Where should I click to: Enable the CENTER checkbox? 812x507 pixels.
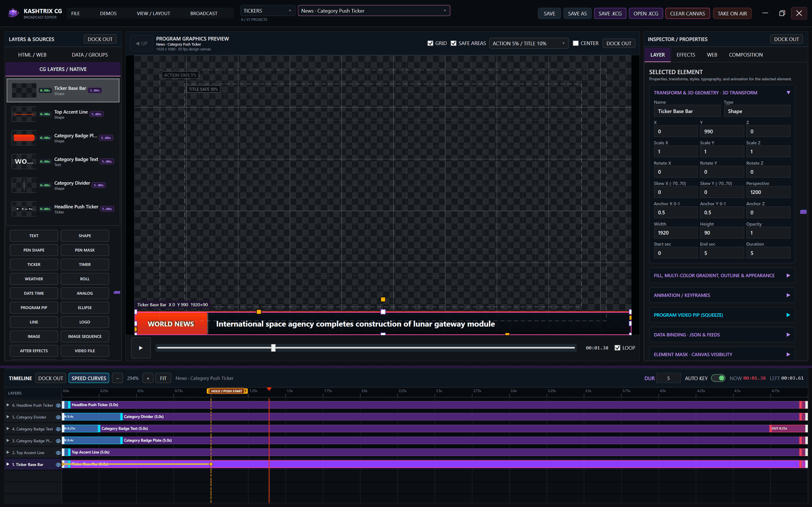[x=576, y=43]
